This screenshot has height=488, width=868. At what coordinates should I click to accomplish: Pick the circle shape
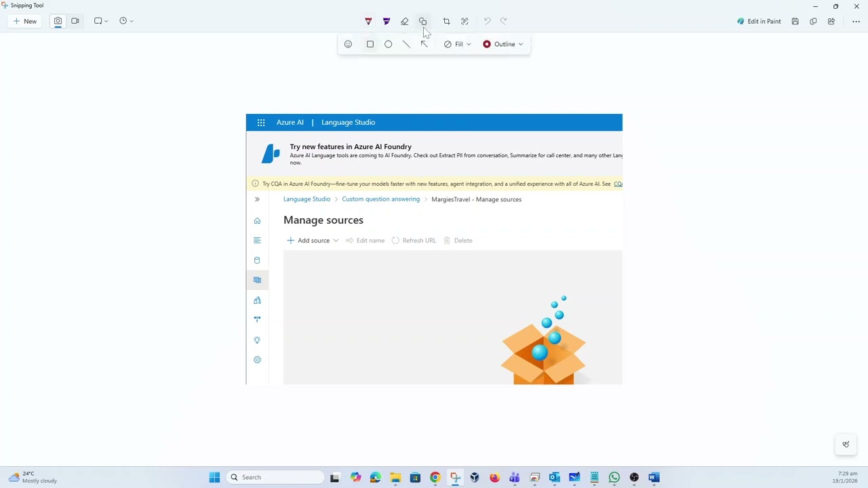point(388,44)
